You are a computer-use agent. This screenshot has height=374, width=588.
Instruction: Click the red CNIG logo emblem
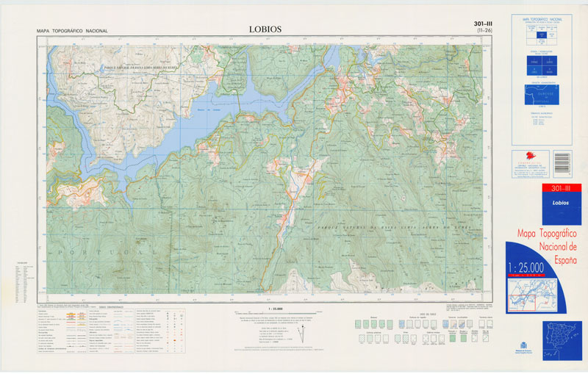[531, 156]
